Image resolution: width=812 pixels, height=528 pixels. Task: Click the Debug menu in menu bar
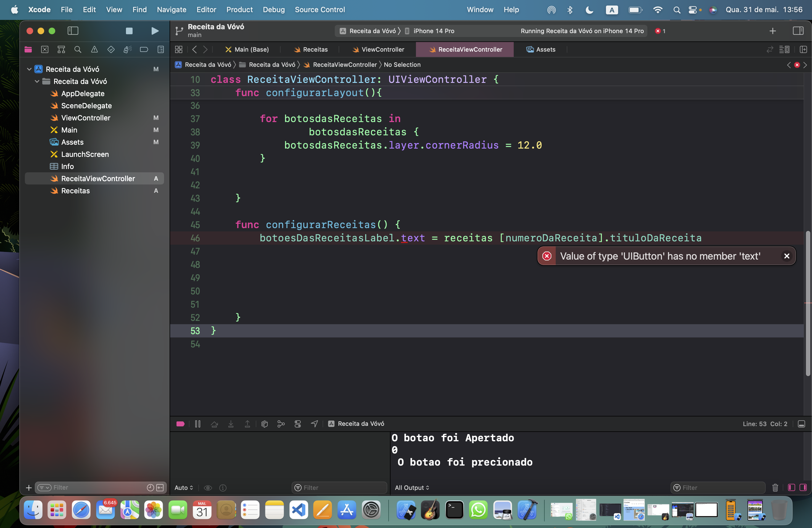tap(273, 9)
